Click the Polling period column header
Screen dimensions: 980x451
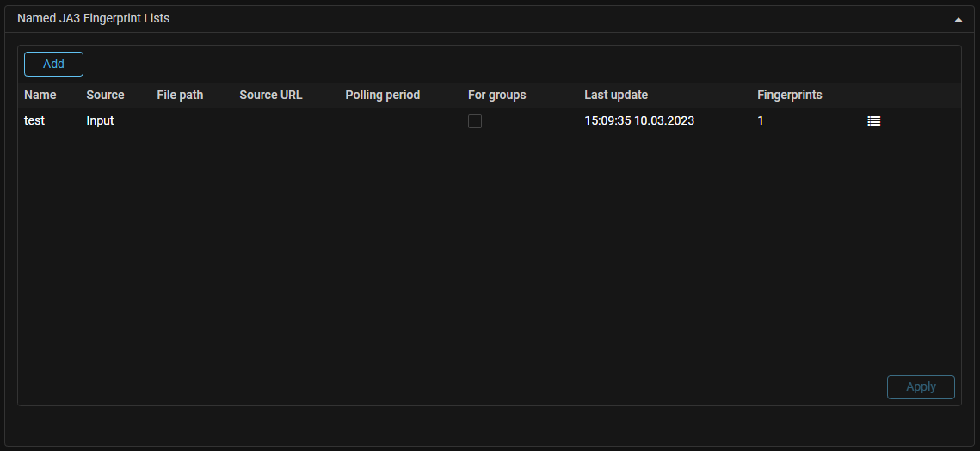[383, 95]
